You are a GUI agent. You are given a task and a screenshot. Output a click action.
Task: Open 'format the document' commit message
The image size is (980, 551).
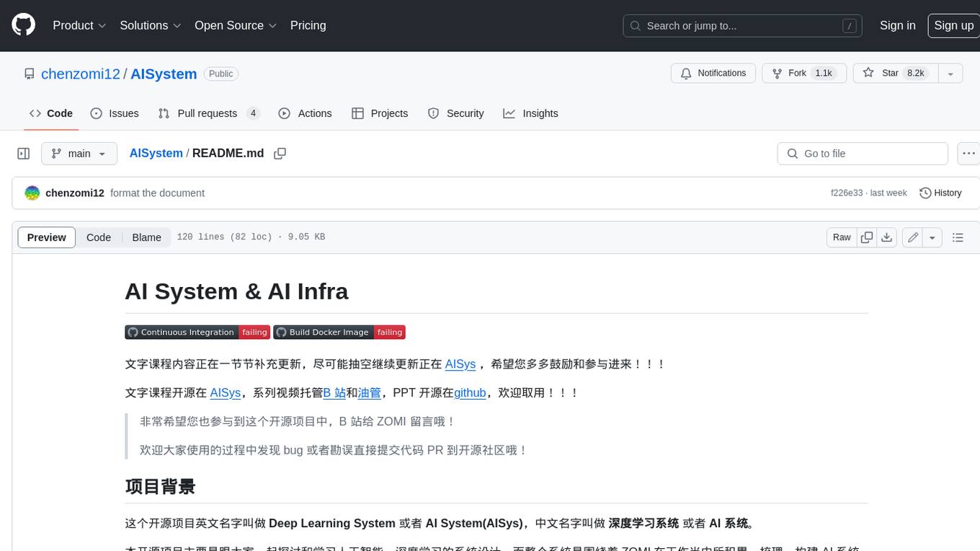coord(157,193)
